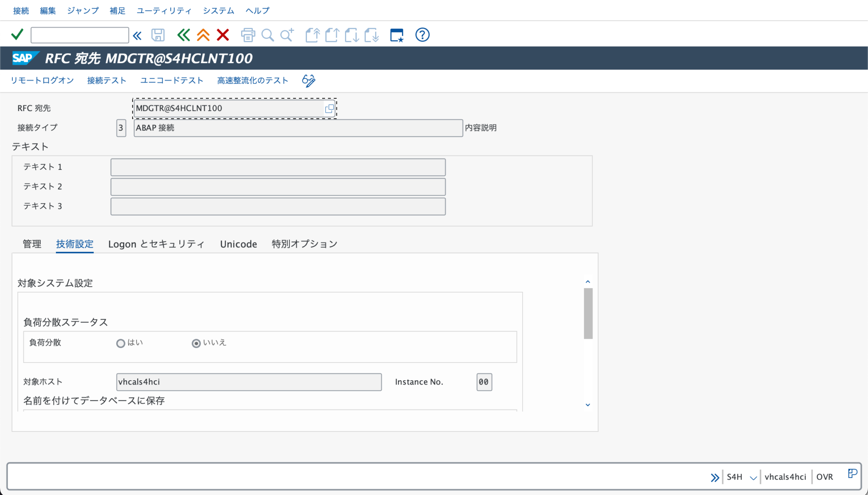Open the システム menu
This screenshot has height=495, width=868.
coord(218,11)
